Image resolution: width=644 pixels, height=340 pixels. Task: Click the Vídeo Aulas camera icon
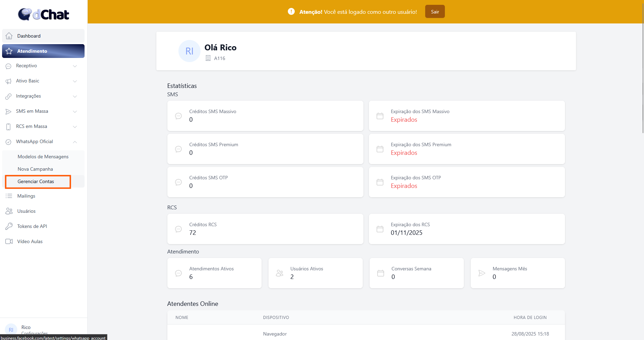[x=9, y=241]
